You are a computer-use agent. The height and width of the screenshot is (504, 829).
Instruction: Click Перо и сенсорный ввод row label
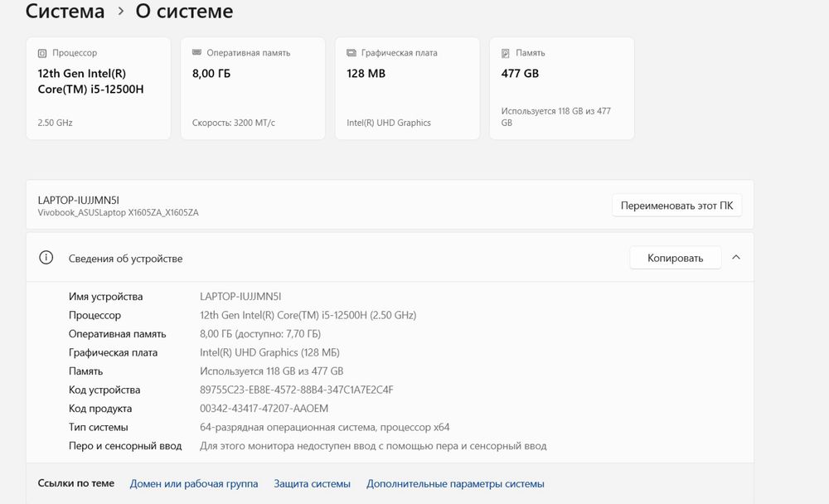pyautogui.click(x=125, y=446)
